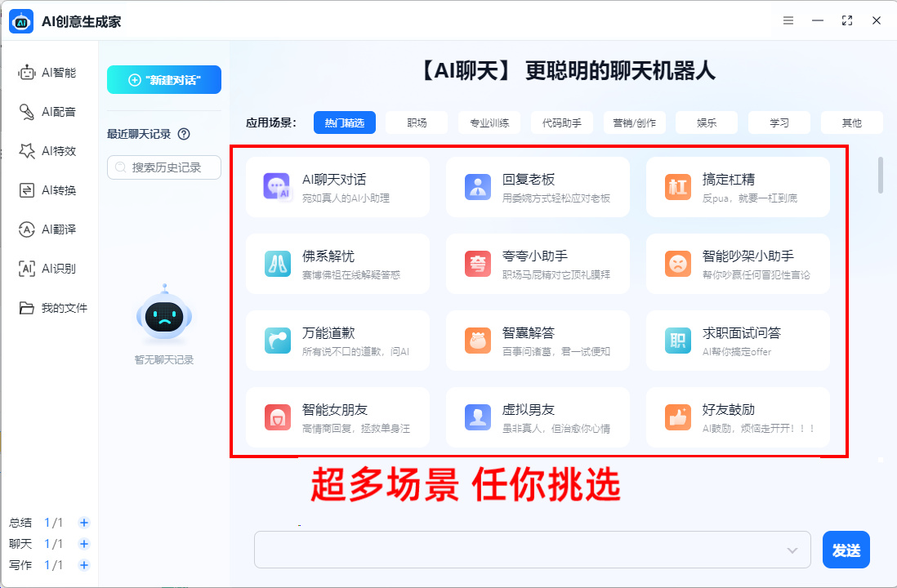Viewport: 897px width, 588px height.
Task: Click the 虚拟男友 card icon
Action: tap(478, 417)
